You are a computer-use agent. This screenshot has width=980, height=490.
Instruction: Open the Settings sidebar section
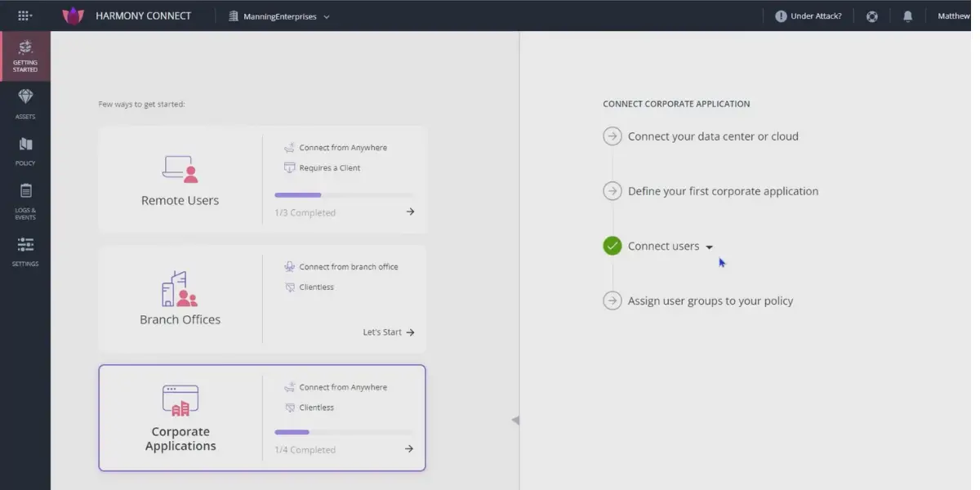coord(25,252)
